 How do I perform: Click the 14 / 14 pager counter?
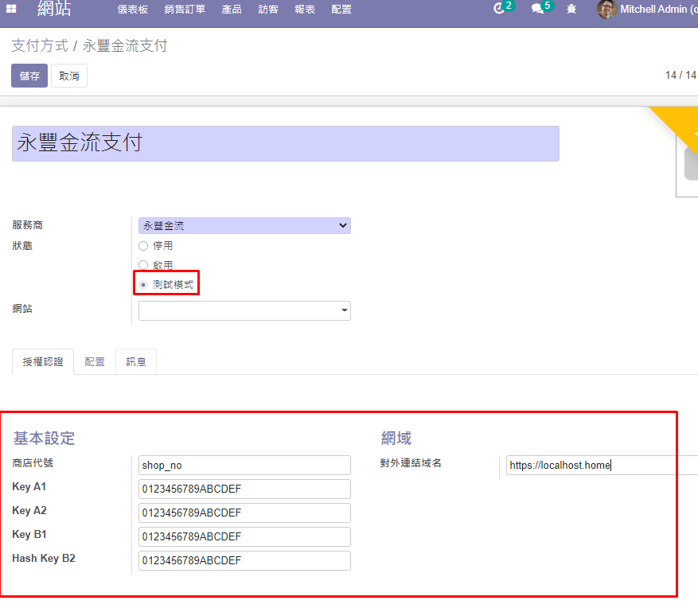point(681,76)
